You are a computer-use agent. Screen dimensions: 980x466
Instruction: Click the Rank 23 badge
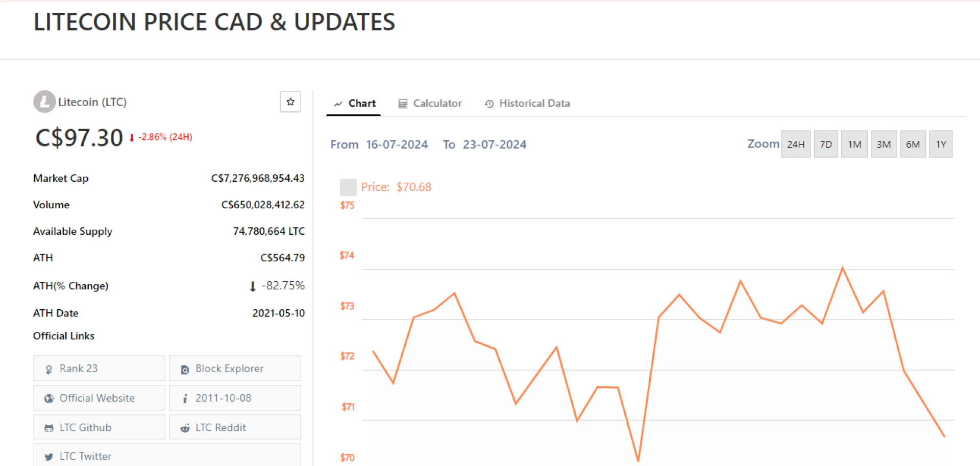[99, 369]
